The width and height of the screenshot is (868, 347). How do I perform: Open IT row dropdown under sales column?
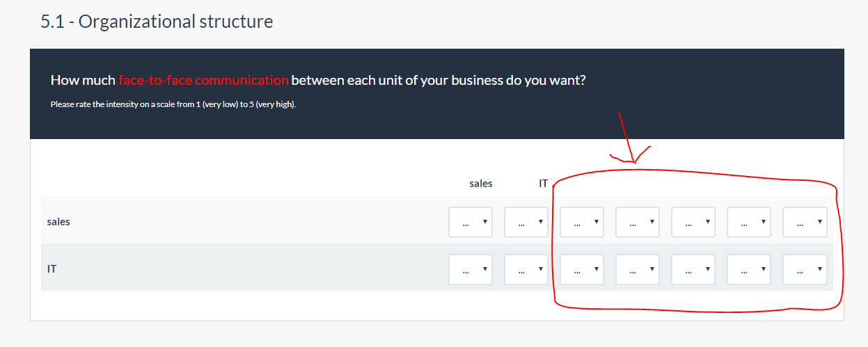[x=471, y=268]
